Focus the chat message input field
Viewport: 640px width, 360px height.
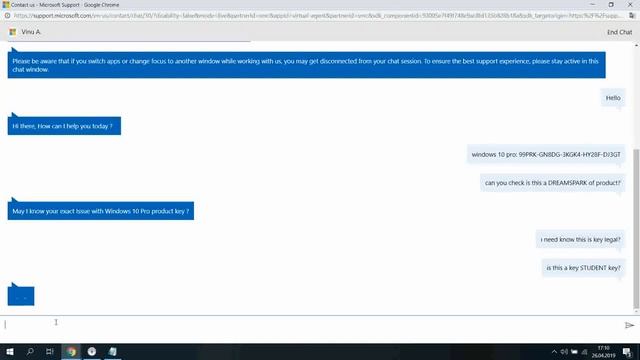click(310, 324)
